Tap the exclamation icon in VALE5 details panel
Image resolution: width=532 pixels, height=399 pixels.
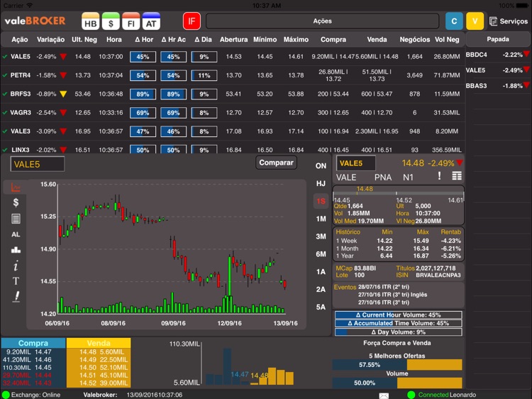(x=439, y=176)
